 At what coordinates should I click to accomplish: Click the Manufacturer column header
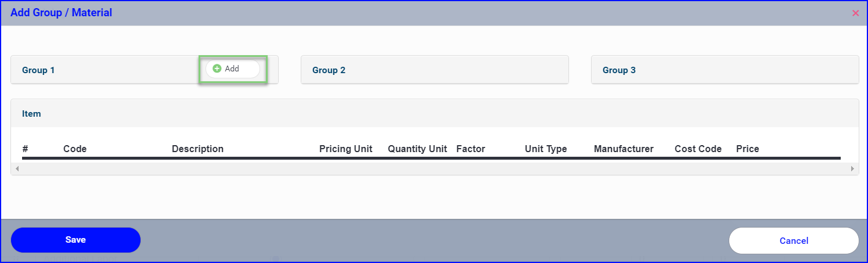[624, 149]
